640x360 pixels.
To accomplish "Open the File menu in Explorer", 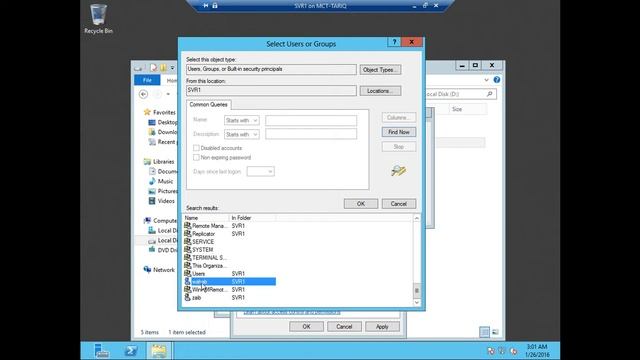I will (x=147, y=80).
